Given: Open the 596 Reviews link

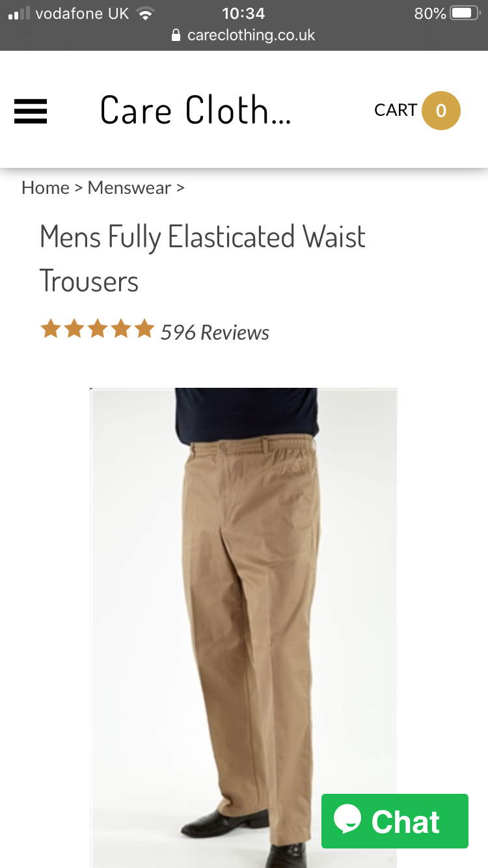Looking at the screenshot, I should [215, 332].
